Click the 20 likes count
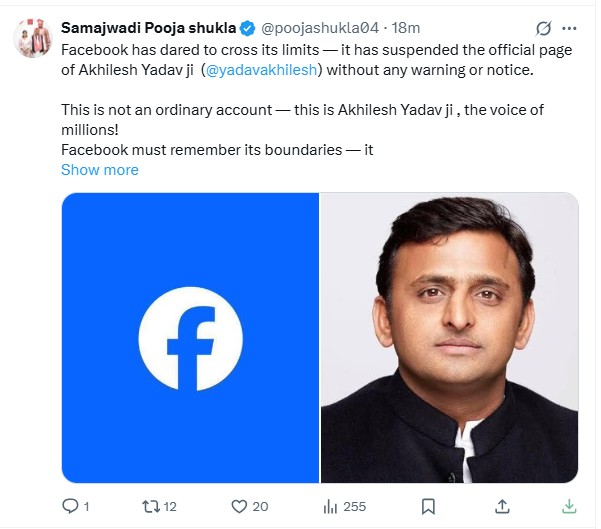The height and width of the screenshot is (529, 601). click(260, 506)
